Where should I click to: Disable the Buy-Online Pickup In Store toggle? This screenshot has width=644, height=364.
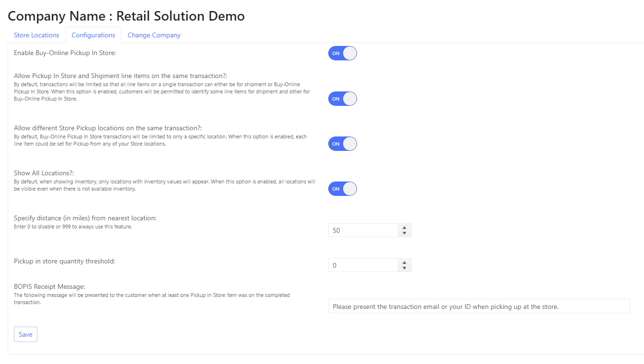click(342, 53)
